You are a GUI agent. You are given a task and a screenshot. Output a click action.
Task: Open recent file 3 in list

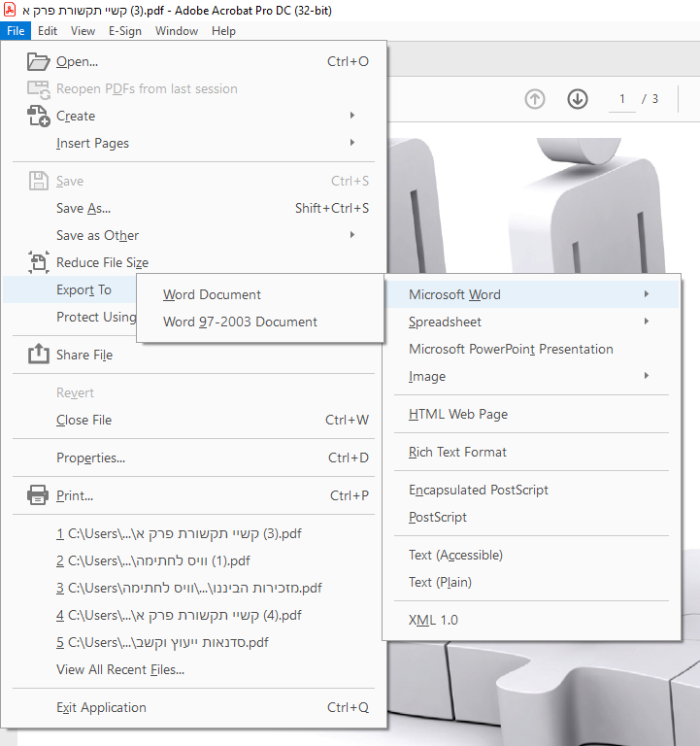[194, 588]
